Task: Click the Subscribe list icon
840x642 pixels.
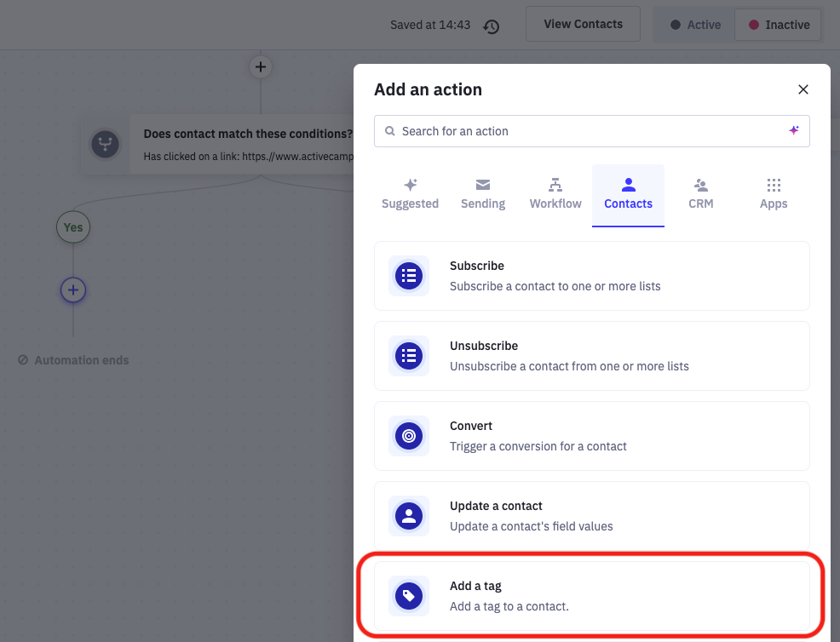Action: [x=409, y=276]
